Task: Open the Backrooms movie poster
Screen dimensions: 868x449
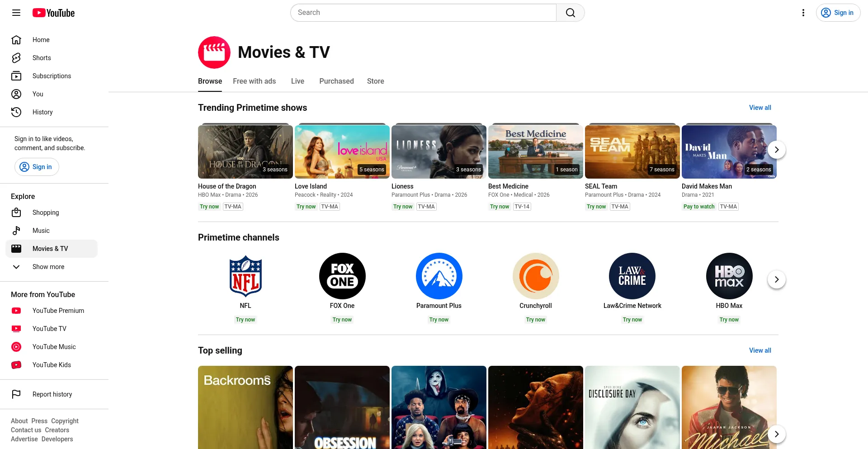Action: (x=245, y=407)
